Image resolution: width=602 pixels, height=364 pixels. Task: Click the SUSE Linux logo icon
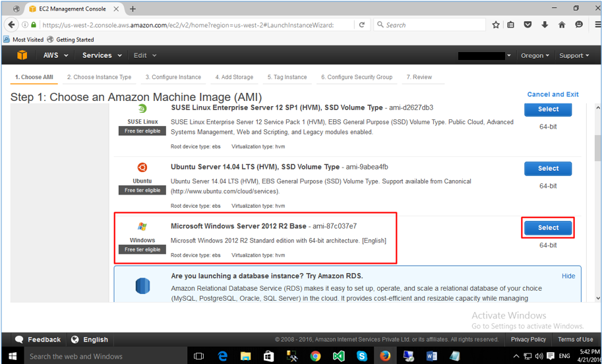click(142, 109)
